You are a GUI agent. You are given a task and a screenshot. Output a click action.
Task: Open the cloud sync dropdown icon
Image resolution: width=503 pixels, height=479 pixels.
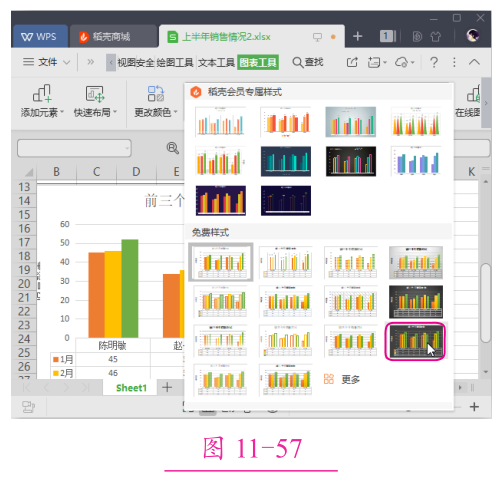[x=404, y=62]
